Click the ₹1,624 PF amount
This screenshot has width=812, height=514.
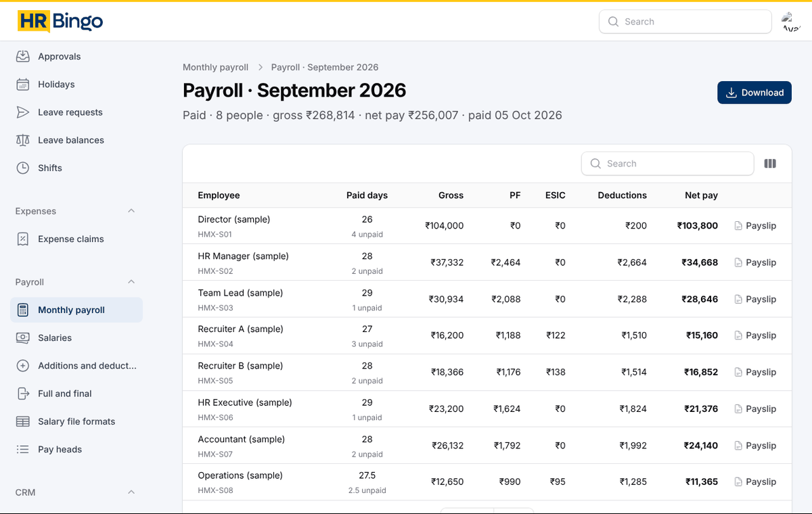pyautogui.click(x=507, y=408)
